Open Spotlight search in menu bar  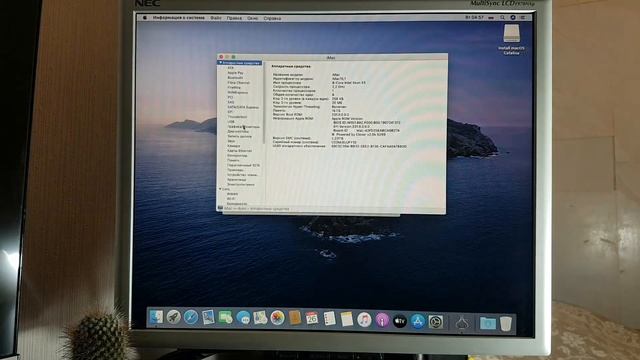[x=502, y=18]
